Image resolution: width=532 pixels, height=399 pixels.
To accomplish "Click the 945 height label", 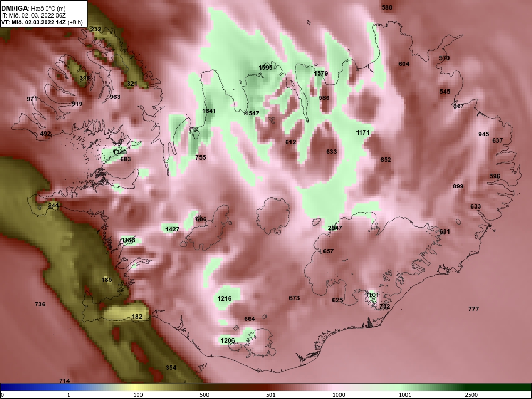I will point(484,135).
